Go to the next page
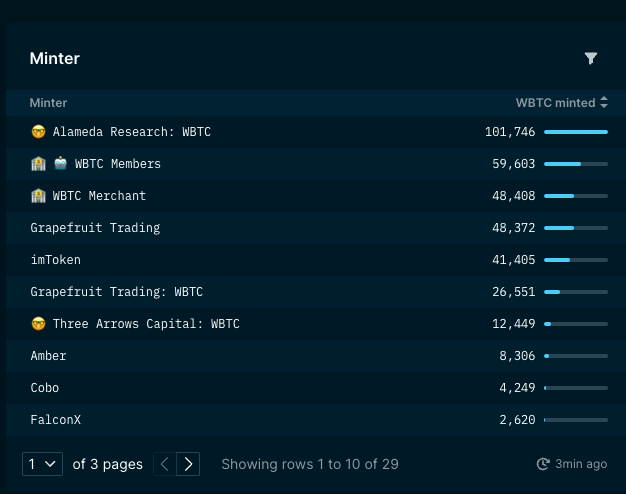 click(x=188, y=464)
